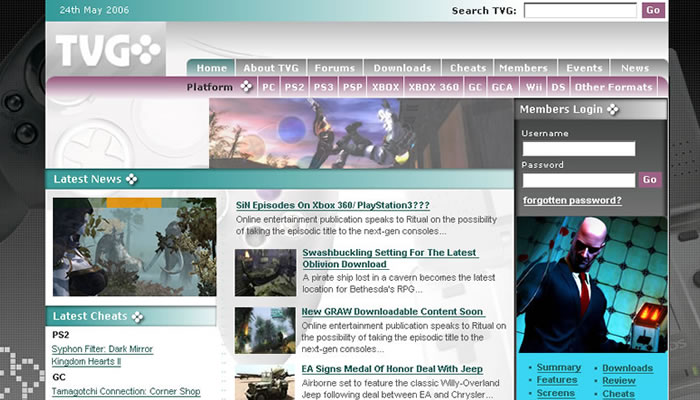Open the SiN Episodes On Xbox 360 headline
This screenshot has height=400, width=700.
coord(333,205)
